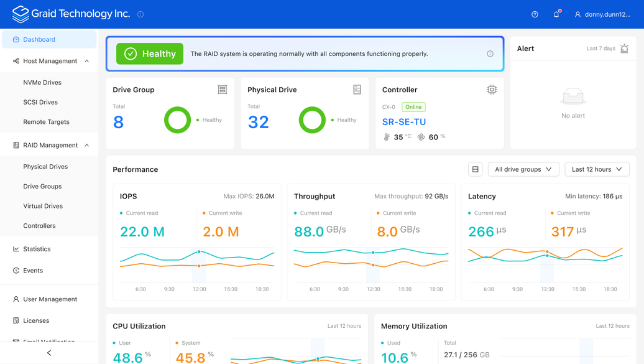Collapse the RAID Management section
The width and height of the screenshot is (644, 364).
[86, 145]
